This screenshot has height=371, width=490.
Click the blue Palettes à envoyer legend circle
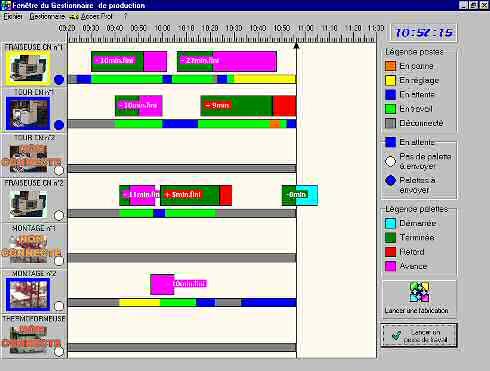coord(390,180)
